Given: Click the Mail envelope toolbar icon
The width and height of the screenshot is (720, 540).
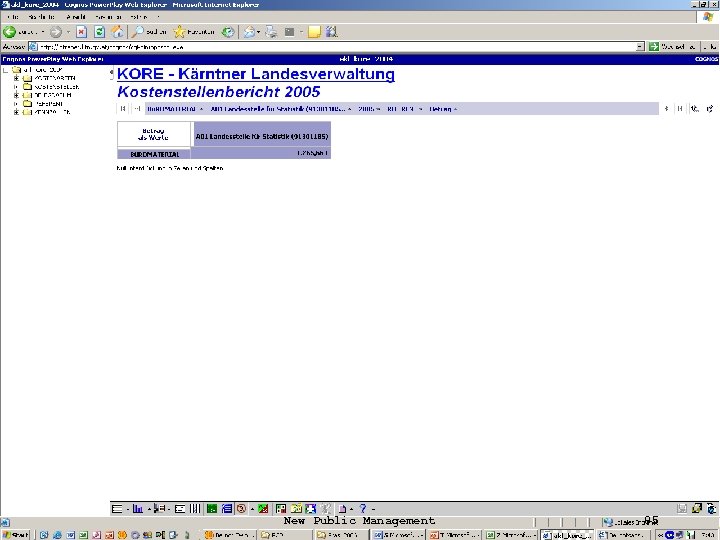Looking at the screenshot, I should point(249,32).
